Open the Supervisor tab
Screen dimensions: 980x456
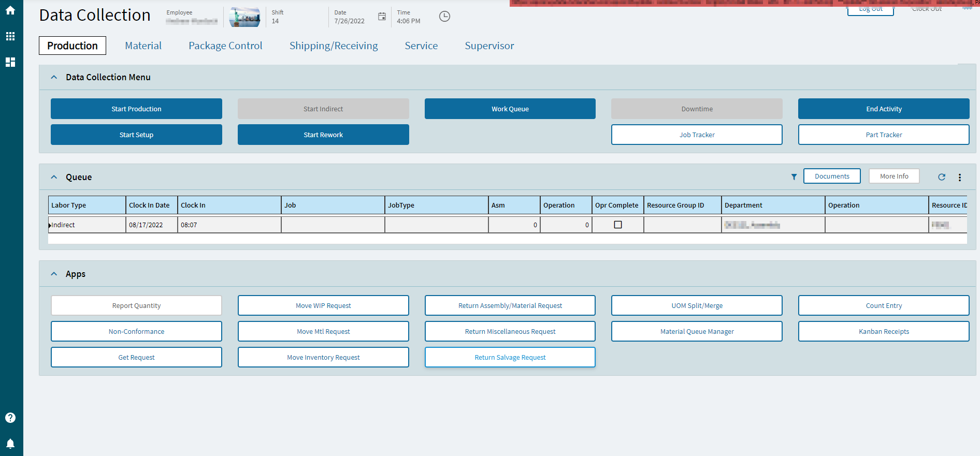(x=489, y=46)
